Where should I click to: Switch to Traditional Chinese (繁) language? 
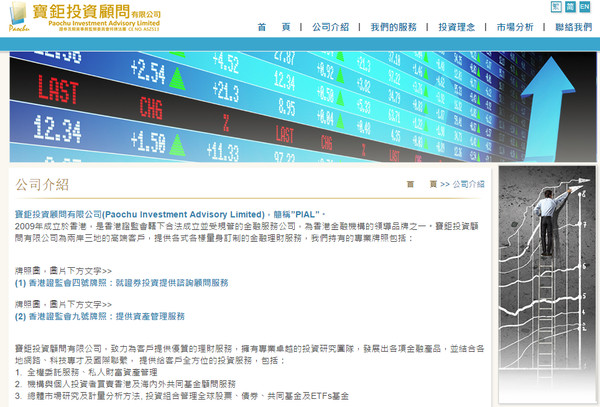click(556, 7)
